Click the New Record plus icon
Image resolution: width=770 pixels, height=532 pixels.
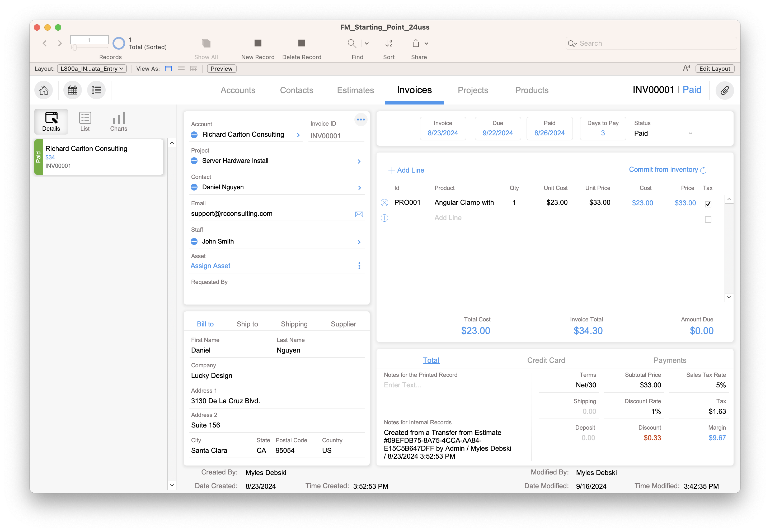click(x=258, y=43)
